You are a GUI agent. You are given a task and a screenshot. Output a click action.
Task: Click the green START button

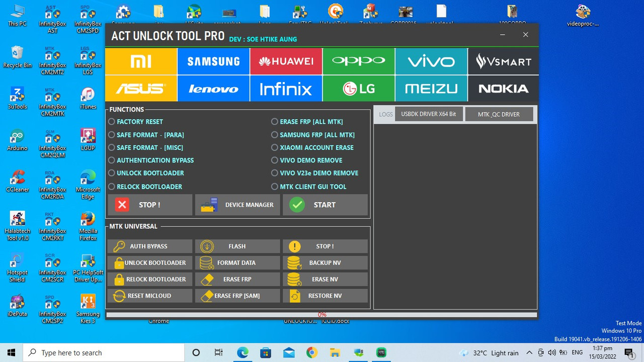(325, 205)
